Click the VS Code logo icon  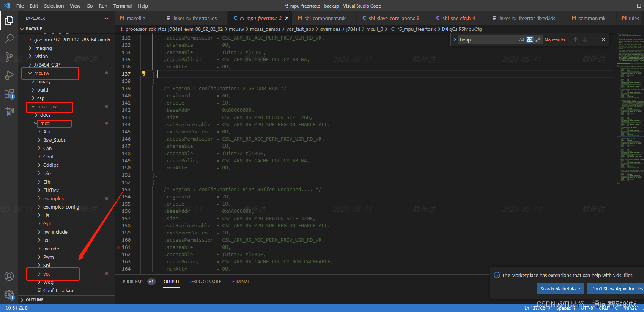(7, 6)
